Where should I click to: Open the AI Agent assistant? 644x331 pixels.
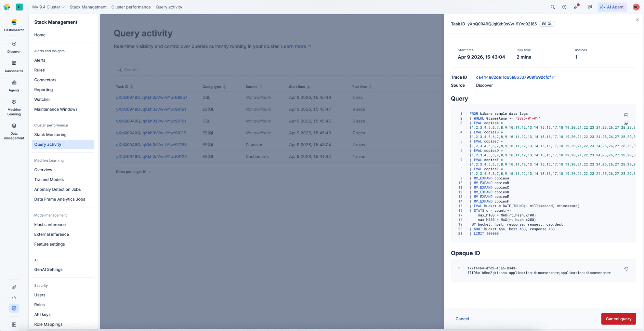point(611,7)
